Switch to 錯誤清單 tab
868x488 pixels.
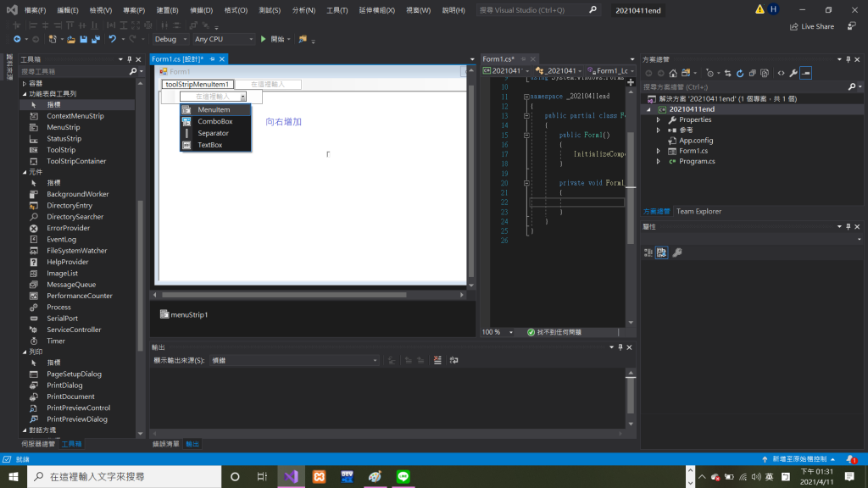point(166,444)
